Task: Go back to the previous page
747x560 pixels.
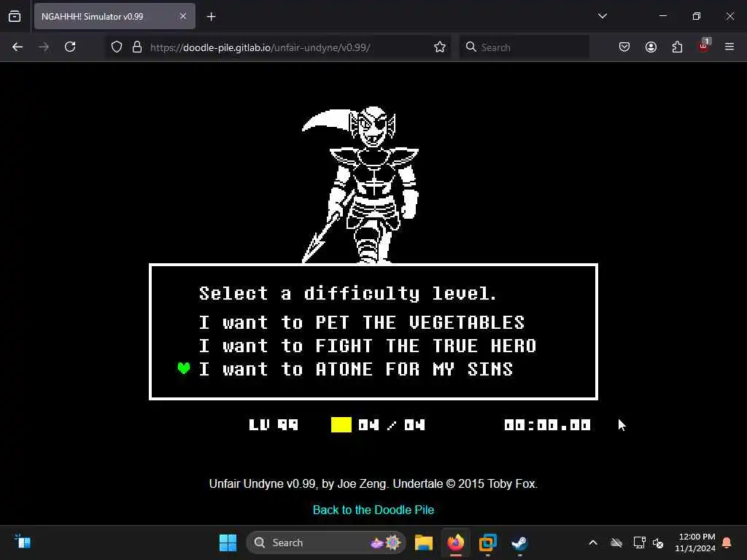Action: click(18, 47)
